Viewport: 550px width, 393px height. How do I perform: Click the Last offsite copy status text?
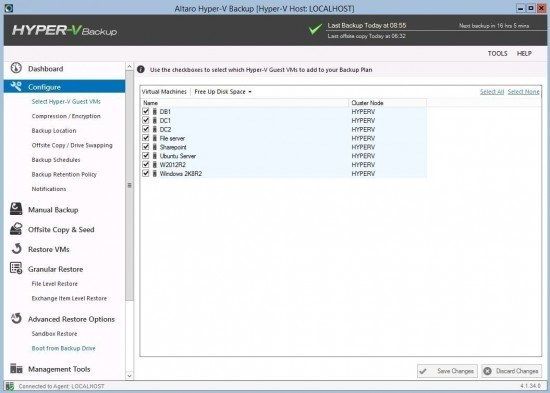tap(366, 36)
